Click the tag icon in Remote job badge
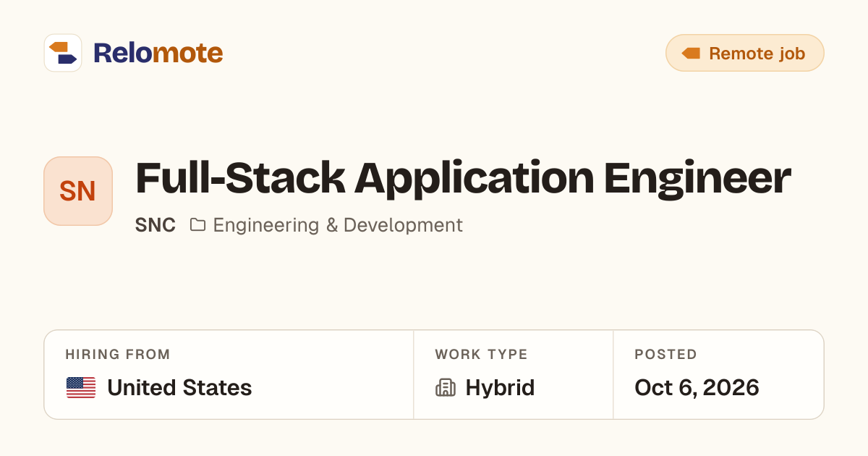The image size is (868, 456). (x=691, y=54)
